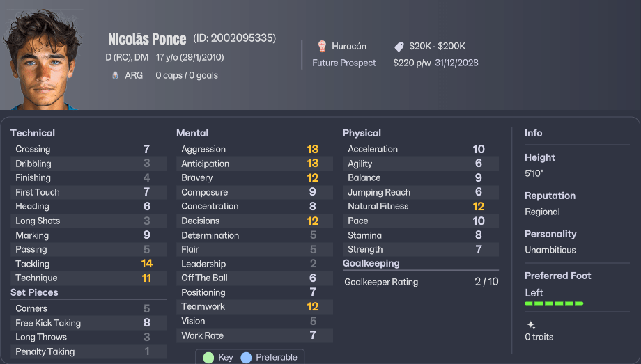Click the price tag value icon
This screenshot has width=641, height=364.
click(399, 47)
